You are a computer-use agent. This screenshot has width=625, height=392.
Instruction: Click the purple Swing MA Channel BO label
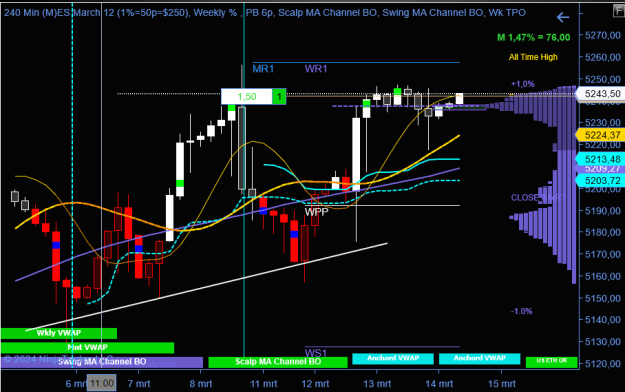point(102,362)
